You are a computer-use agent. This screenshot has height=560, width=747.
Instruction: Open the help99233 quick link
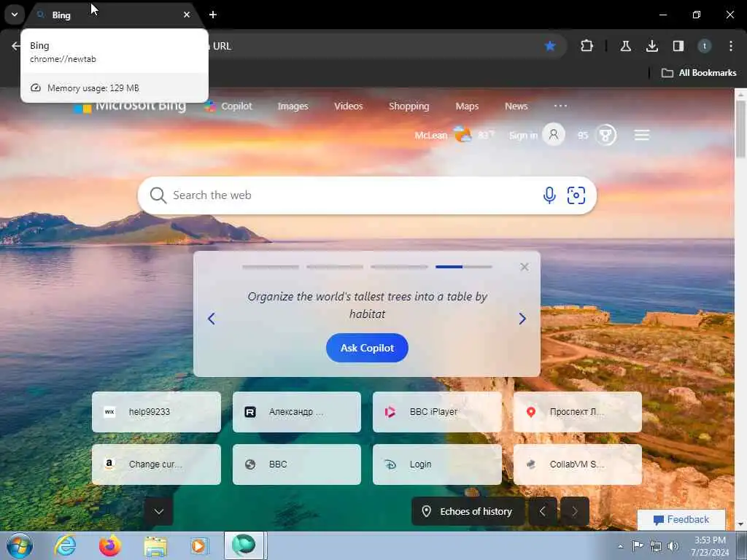[x=156, y=412]
